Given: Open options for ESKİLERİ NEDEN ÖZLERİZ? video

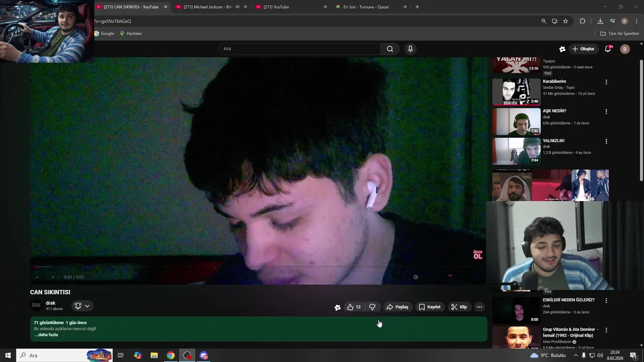Looking at the screenshot, I should tap(606, 301).
